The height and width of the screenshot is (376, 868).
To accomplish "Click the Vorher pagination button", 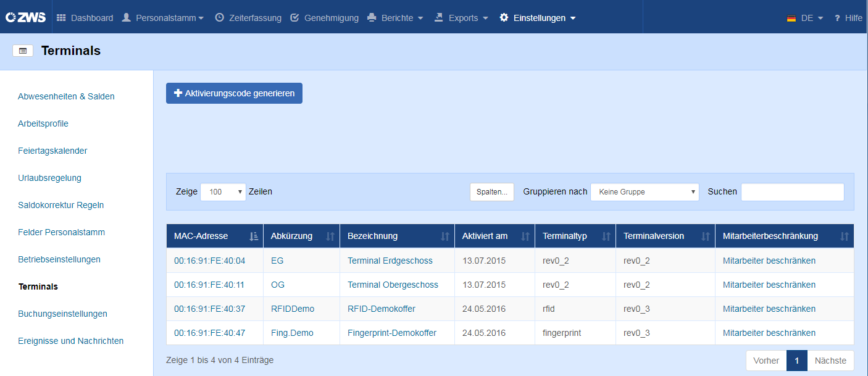I will pos(766,361).
